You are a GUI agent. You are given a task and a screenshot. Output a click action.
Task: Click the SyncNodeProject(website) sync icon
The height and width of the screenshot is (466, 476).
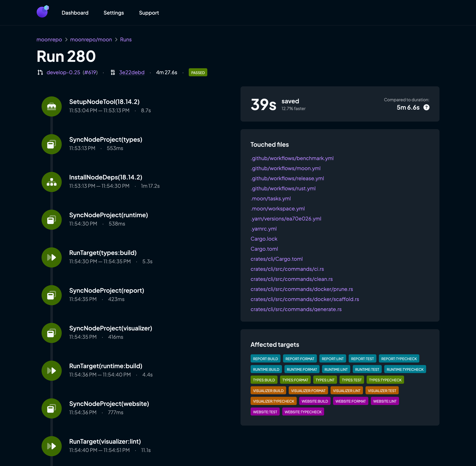pos(51,408)
